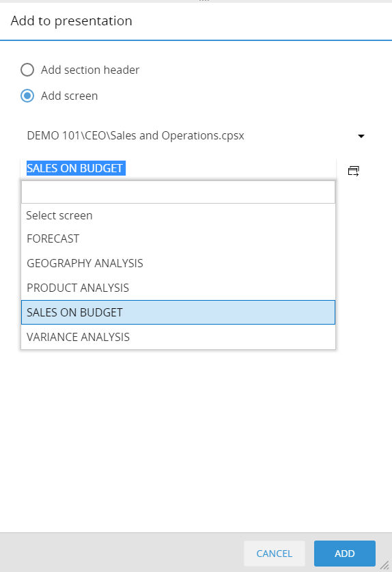This screenshot has height=572, width=392.
Task: Click the dialog resize grip corner
Action: (384, 565)
